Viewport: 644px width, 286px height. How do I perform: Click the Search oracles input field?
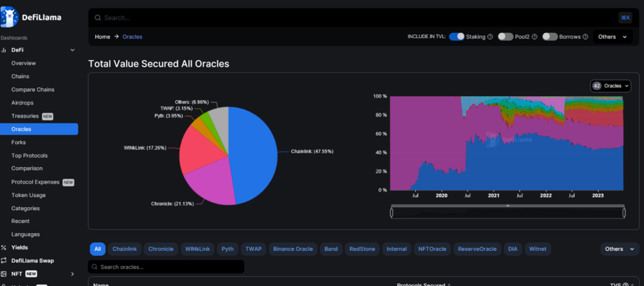coord(166,267)
